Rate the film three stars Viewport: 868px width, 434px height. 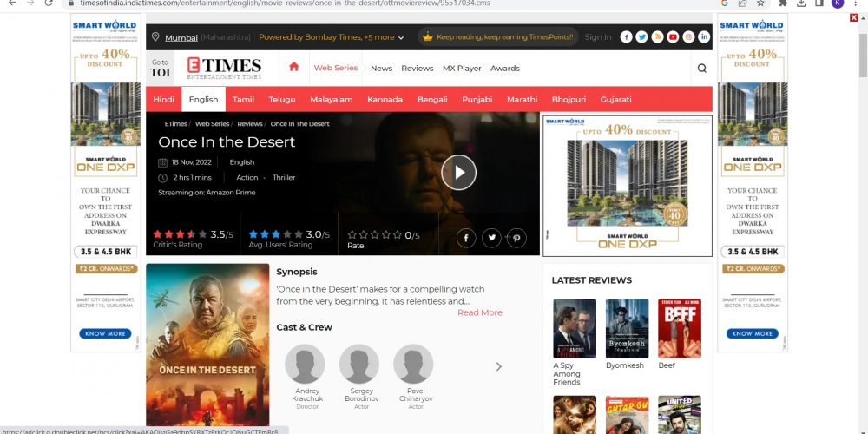(x=375, y=234)
